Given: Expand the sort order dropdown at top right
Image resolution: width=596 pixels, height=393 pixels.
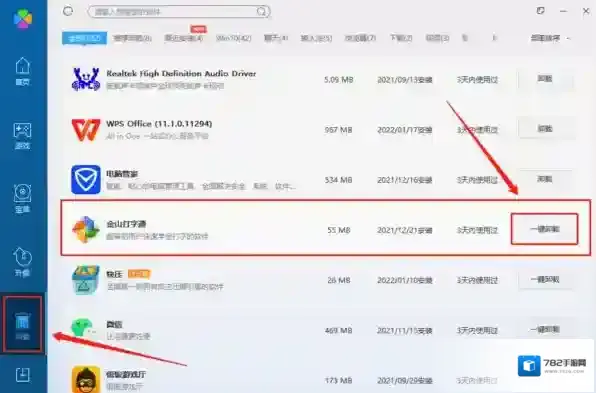Looking at the screenshot, I should pyautogui.click(x=551, y=38).
